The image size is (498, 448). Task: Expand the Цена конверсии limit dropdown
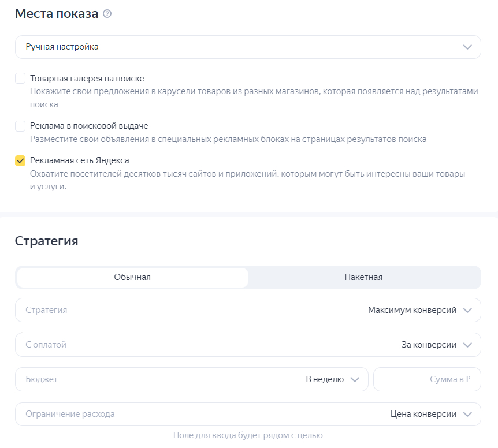[423, 414]
